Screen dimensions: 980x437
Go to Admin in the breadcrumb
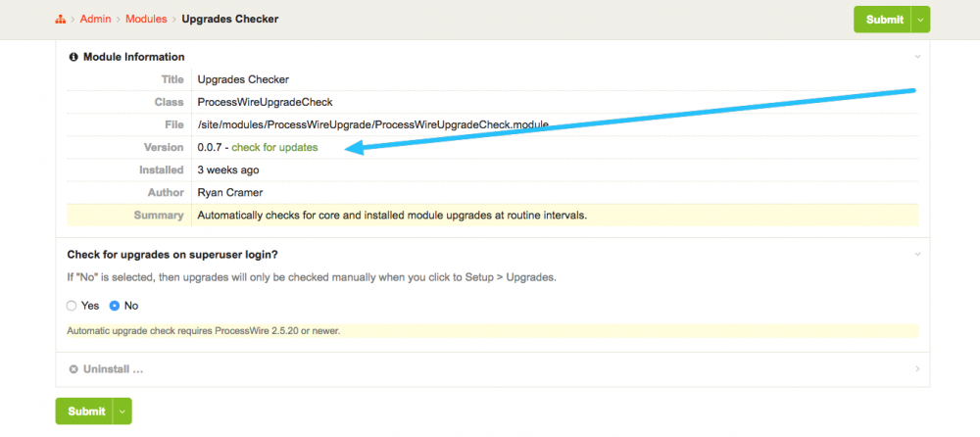tap(95, 20)
